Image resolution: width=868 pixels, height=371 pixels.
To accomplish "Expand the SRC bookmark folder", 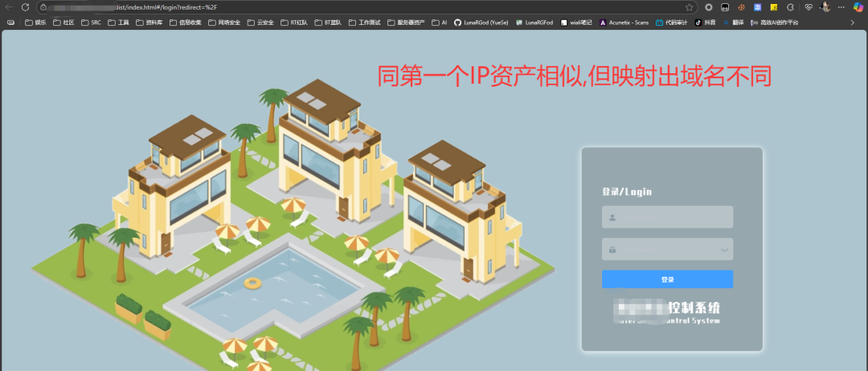I will click(91, 23).
